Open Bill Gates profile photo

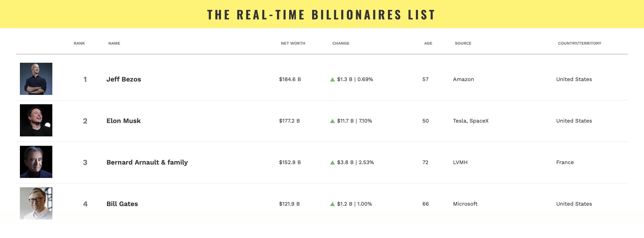[36, 203]
